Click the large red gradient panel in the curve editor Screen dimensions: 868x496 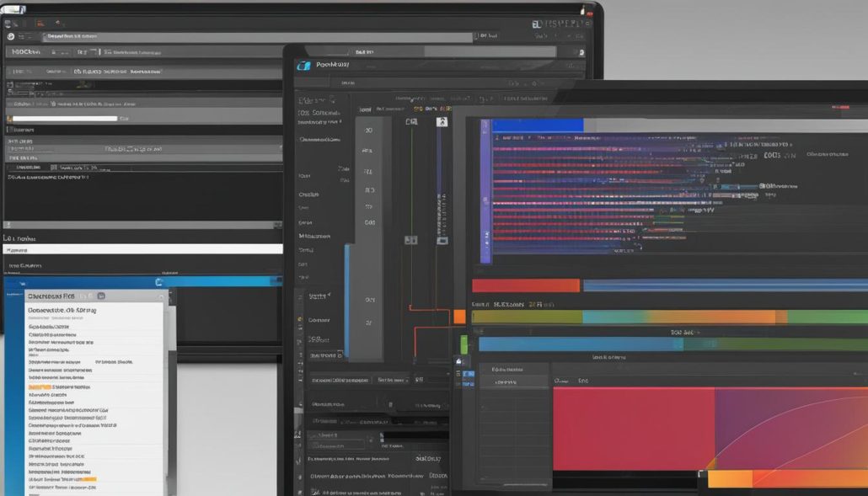[x=634, y=429]
